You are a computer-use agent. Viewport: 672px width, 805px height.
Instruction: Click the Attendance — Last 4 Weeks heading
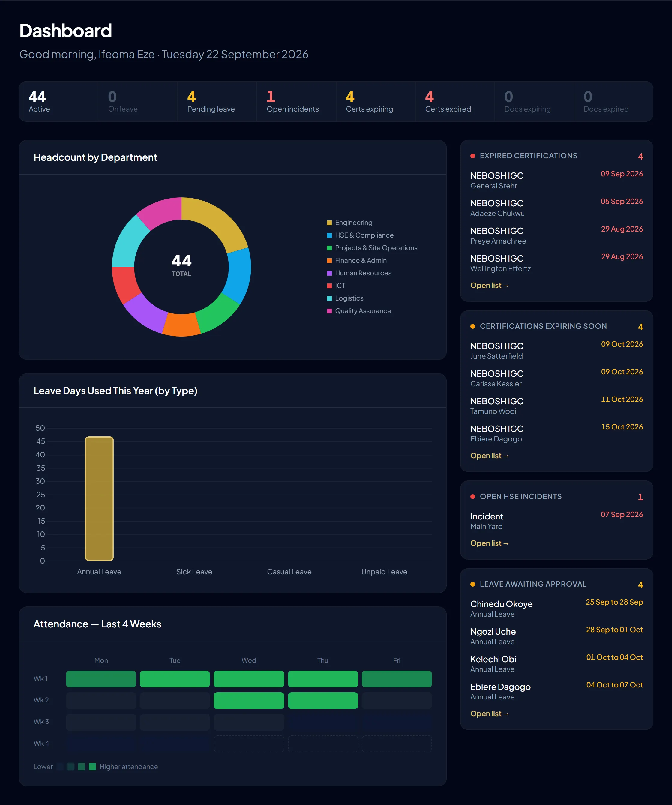coord(97,624)
